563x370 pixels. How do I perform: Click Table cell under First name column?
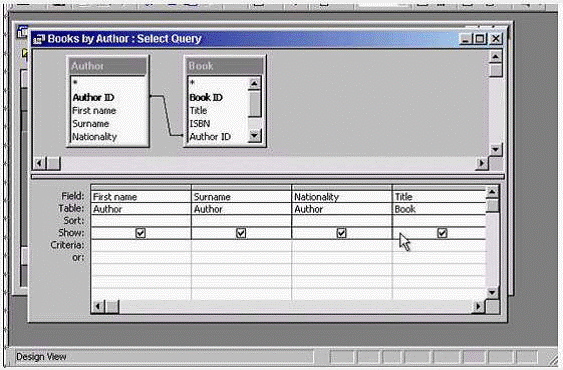[141, 209]
